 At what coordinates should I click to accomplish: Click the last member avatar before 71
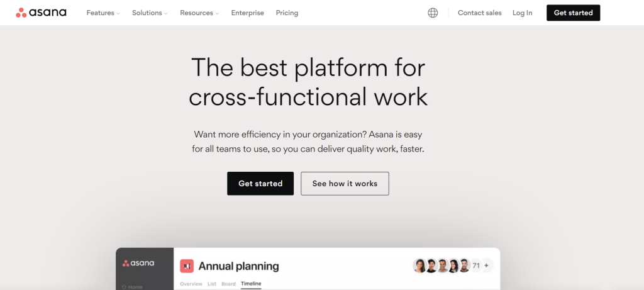click(x=464, y=265)
